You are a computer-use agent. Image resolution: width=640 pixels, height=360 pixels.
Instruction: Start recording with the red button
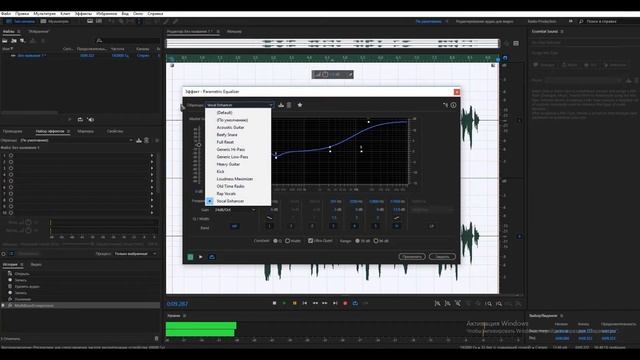click(345, 303)
